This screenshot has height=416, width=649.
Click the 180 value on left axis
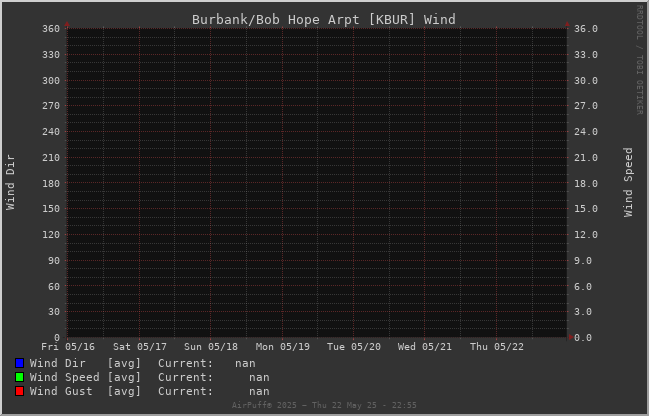(x=51, y=184)
